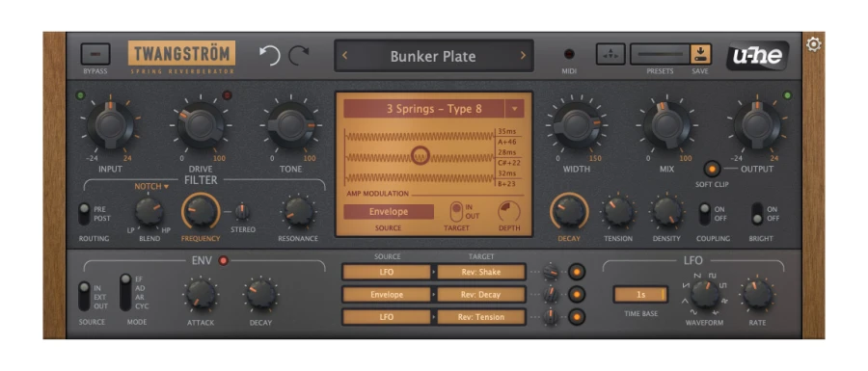
Task: Click the filter Blend knob
Action: (x=149, y=212)
